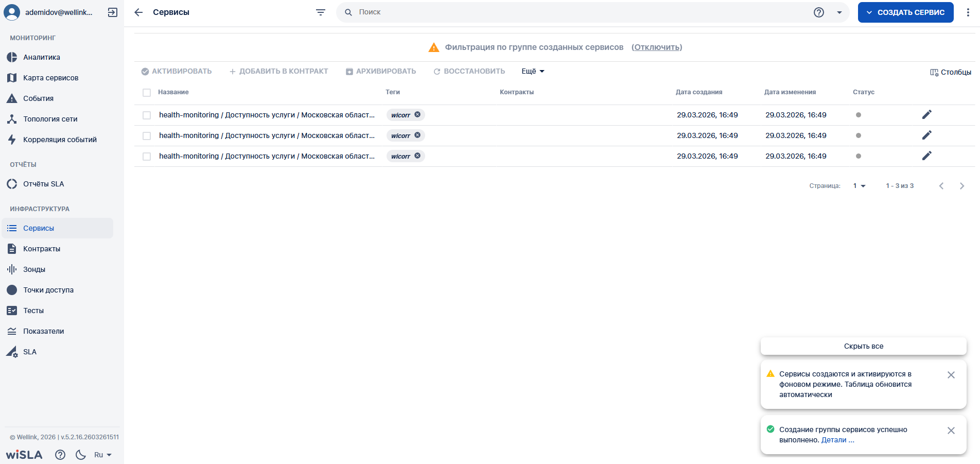Click the Контракты column header
This screenshot has height=464, width=980.
coord(517,92)
